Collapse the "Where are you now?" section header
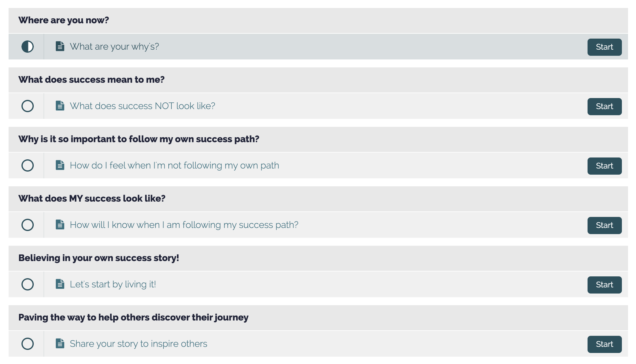Image resolution: width=636 pixels, height=364 pixels. (x=318, y=21)
